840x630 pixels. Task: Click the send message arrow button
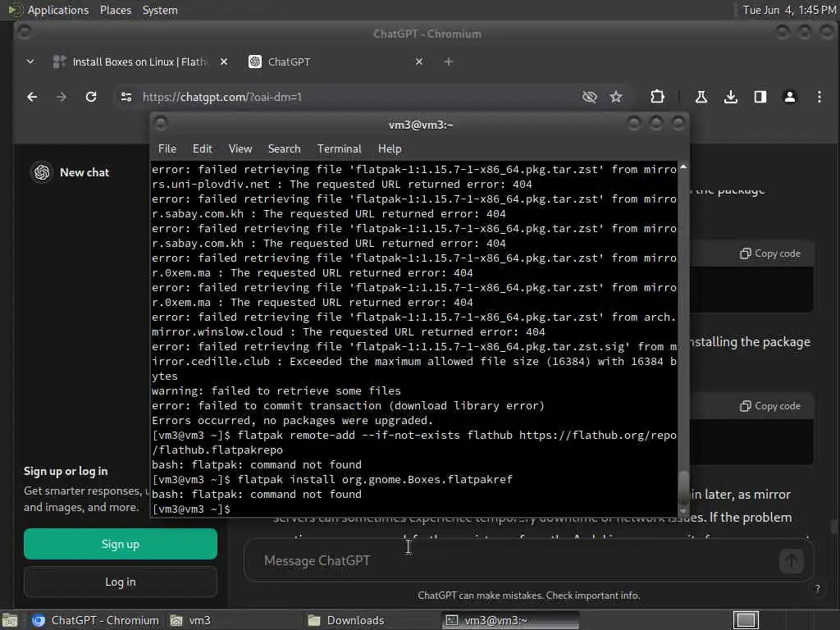click(792, 561)
